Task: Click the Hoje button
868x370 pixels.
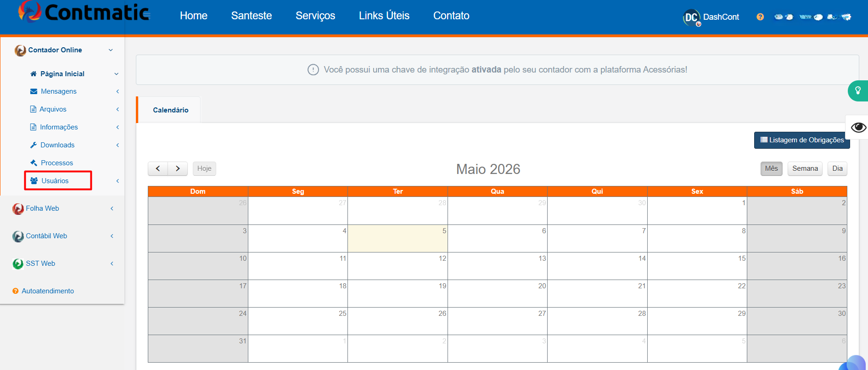Action: [x=204, y=168]
